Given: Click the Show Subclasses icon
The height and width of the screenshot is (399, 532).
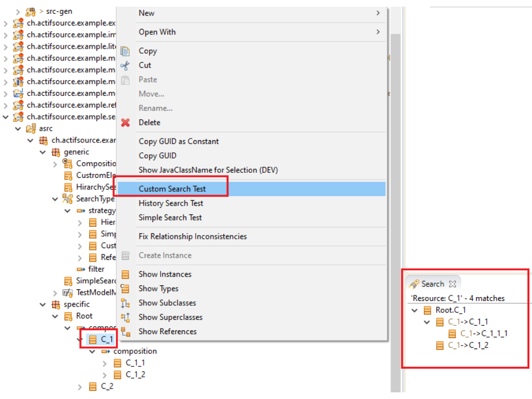Looking at the screenshot, I should click(x=125, y=303).
